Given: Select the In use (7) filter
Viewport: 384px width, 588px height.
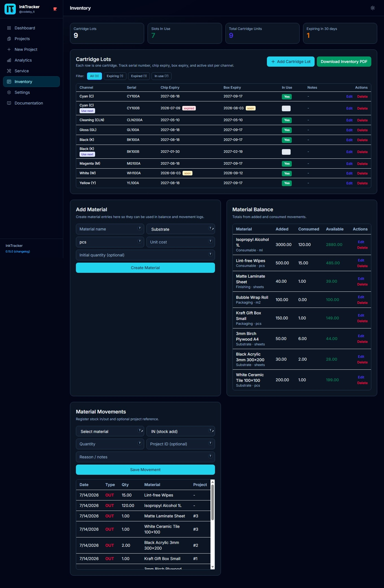Looking at the screenshot, I should (161, 76).
